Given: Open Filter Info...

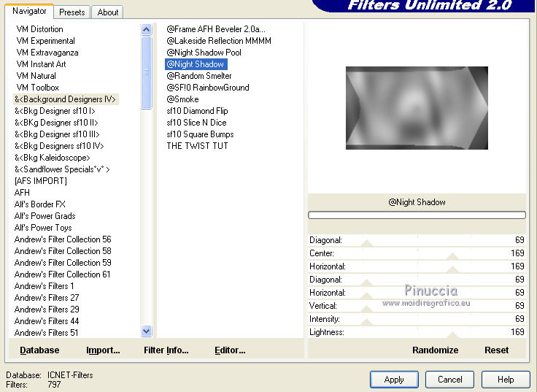Looking at the screenshot, I should (x=166, y=350).
